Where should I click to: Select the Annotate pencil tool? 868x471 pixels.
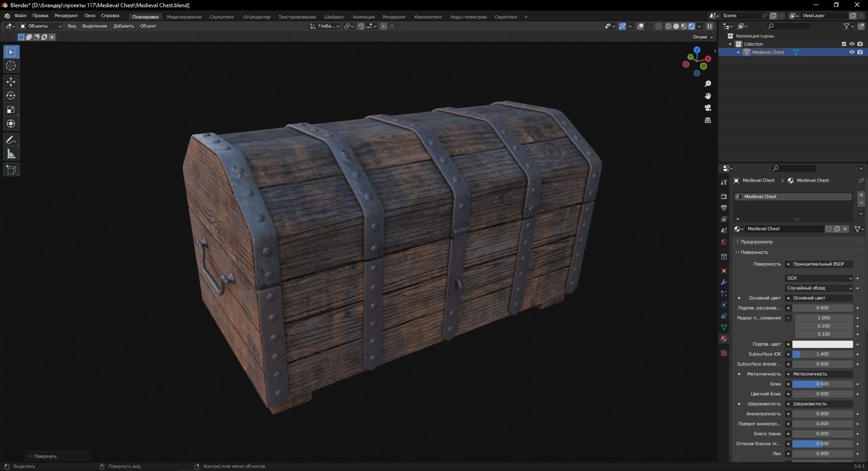(x=11, y=140)
